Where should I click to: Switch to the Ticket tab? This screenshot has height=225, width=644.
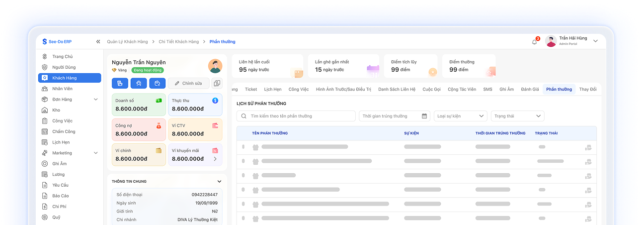(251, 89)
